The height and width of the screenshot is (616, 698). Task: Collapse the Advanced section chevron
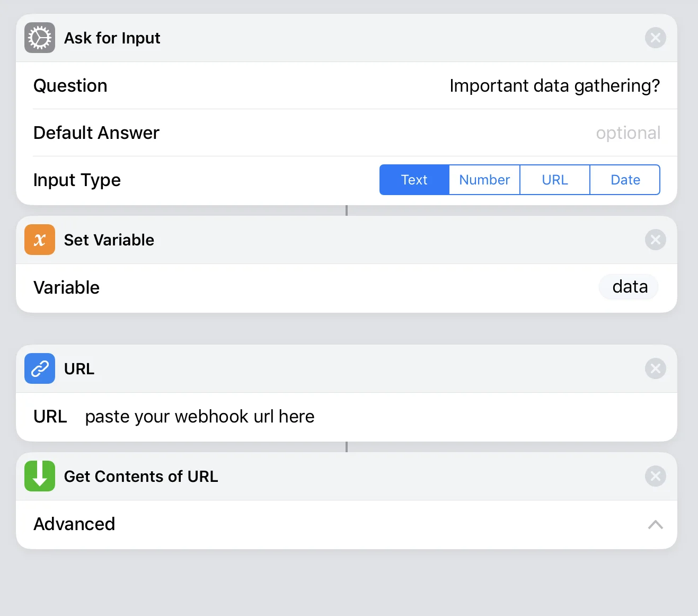pos(656,524)
